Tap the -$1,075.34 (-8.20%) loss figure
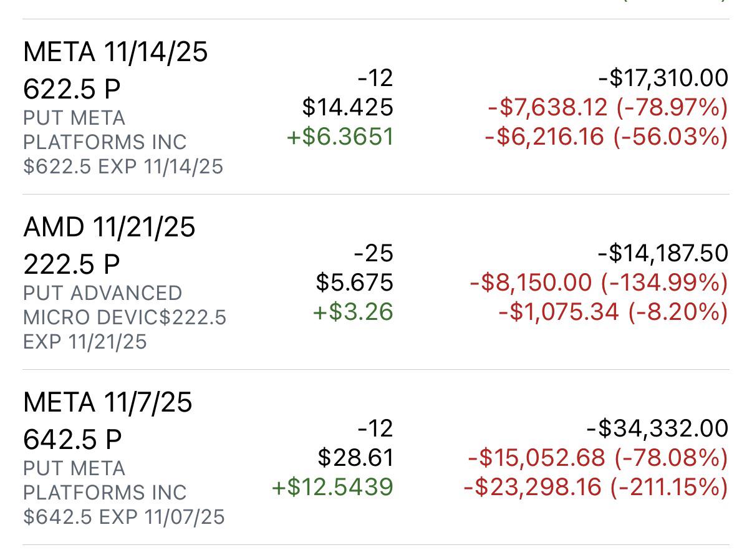This screenshot has height=560, width=752. coord(613,312)
